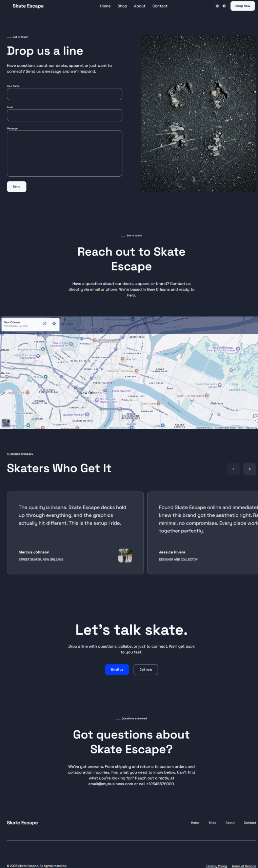Open About in the top navigation

[140, 6]
